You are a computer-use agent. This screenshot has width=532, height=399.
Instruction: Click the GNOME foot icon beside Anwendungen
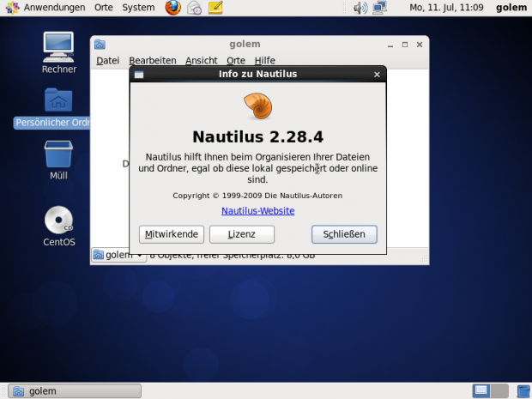(x=12, y=8)
